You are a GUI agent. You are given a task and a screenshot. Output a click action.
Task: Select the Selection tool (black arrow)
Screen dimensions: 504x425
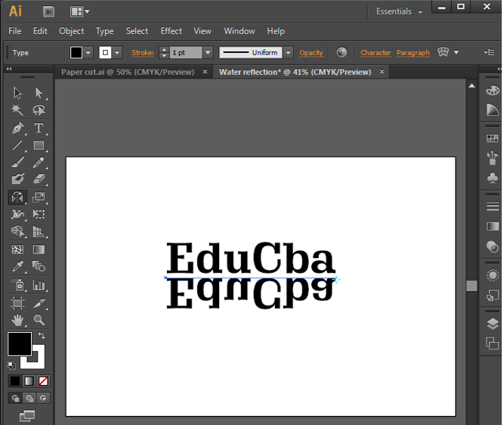click(x=17, y=93)
